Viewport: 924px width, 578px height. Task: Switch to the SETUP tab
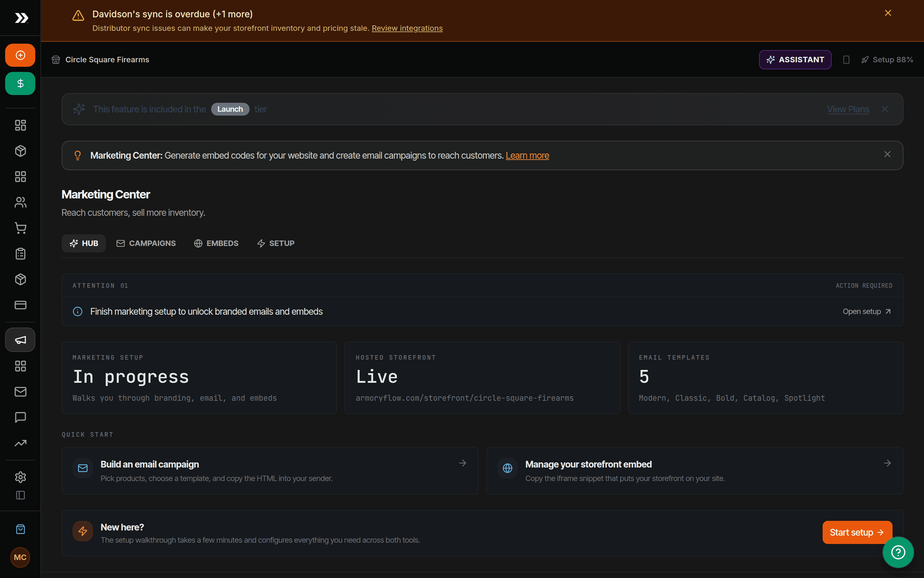[x=276, y=243]
